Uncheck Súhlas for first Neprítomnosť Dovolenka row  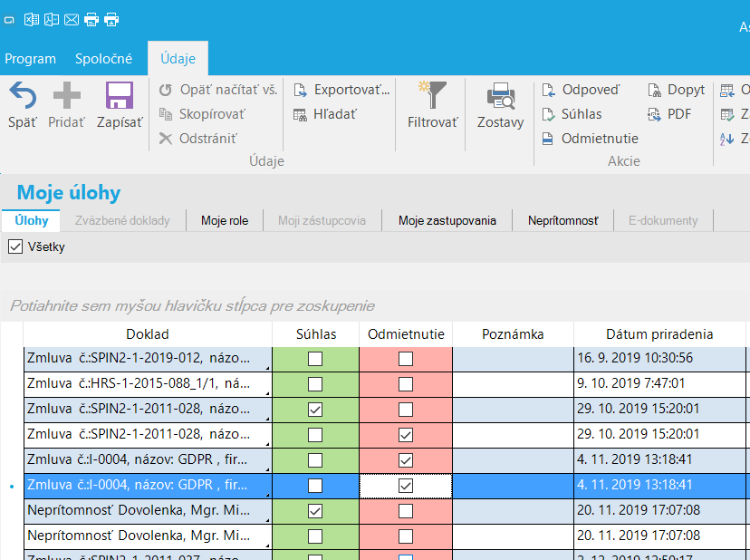315,511
